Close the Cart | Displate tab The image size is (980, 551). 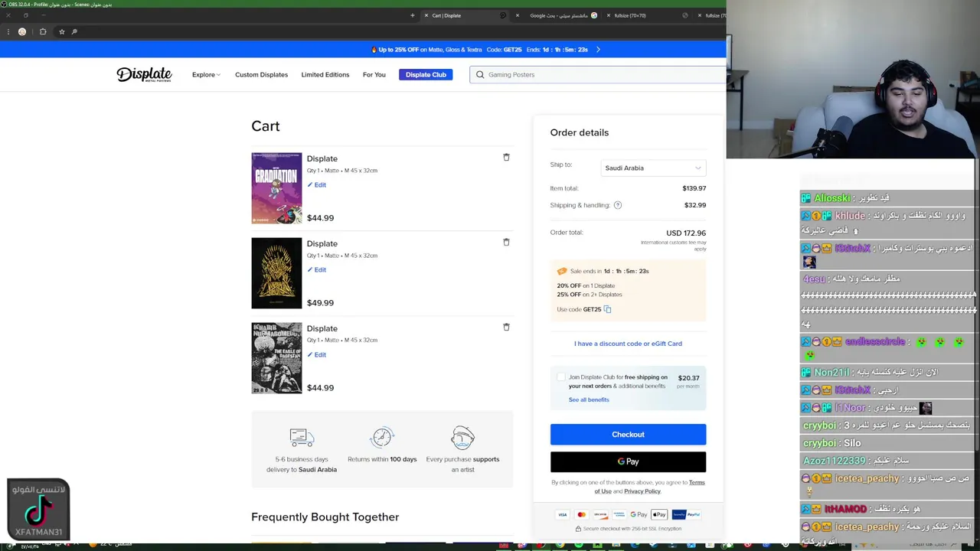click(x=426, y=15)
